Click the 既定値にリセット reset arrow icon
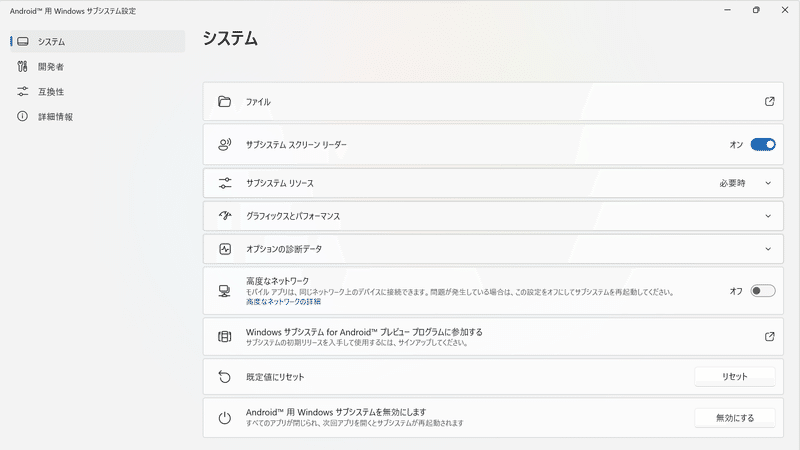 tap(224, 377)
